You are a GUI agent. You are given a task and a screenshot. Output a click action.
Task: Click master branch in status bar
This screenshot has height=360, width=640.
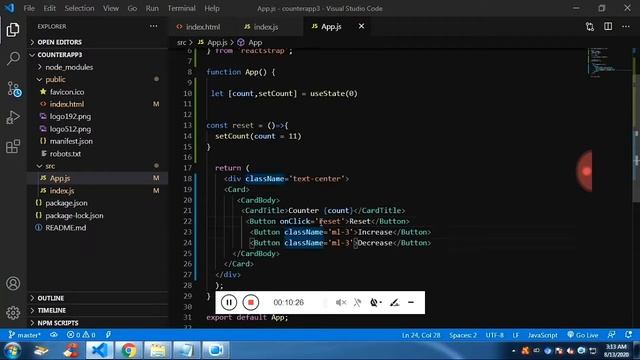24,335
